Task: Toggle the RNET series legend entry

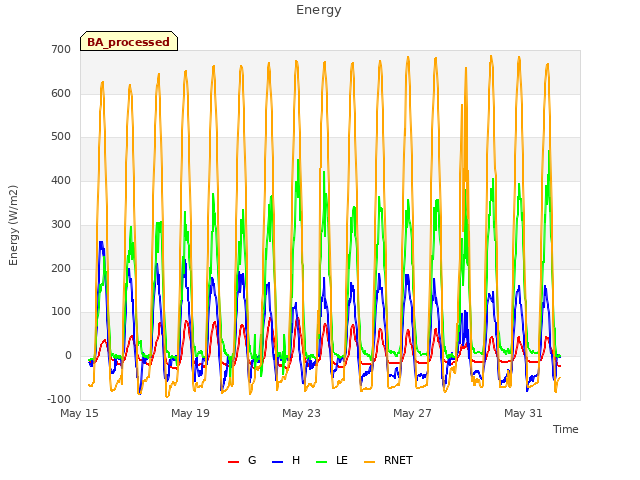Action: pos(388,460)
